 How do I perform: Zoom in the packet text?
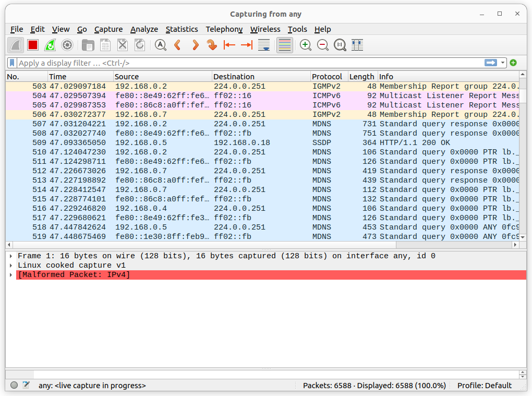[x=305, y=45]
